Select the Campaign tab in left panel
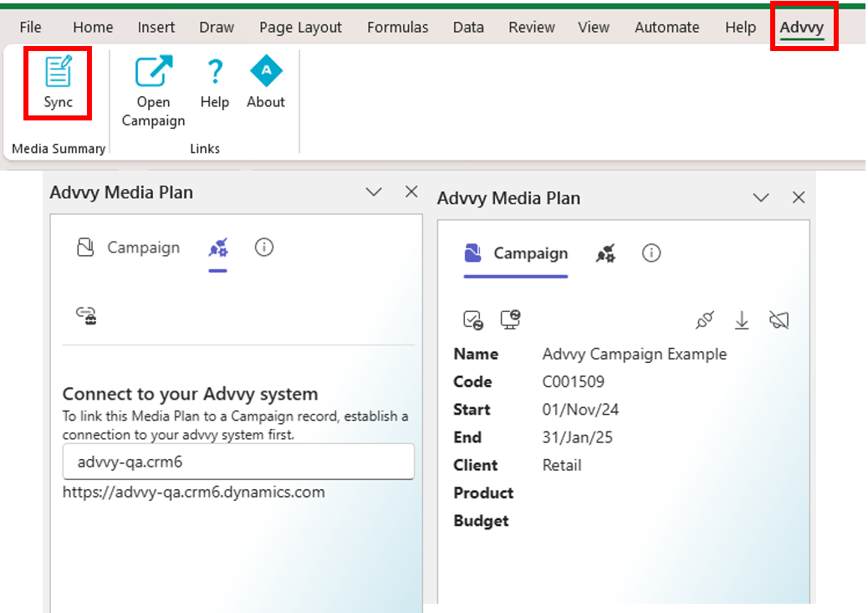 (129, 248)
